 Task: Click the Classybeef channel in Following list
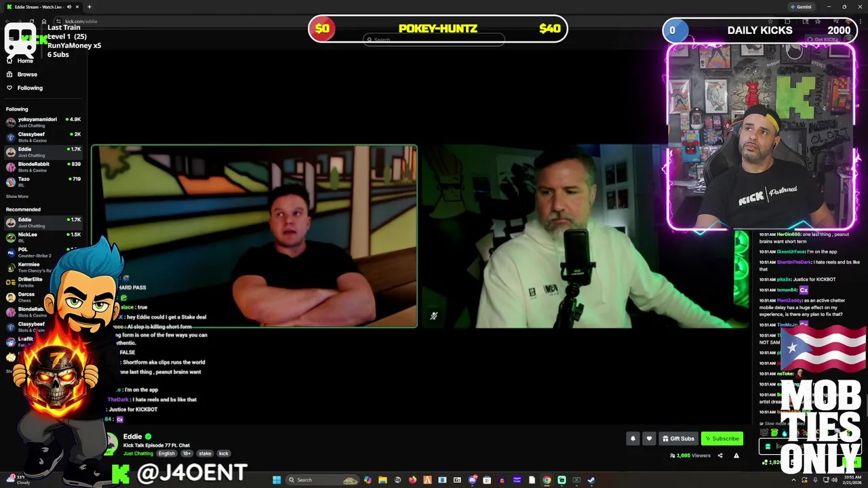pyautogui.click(x=43, y=137)
